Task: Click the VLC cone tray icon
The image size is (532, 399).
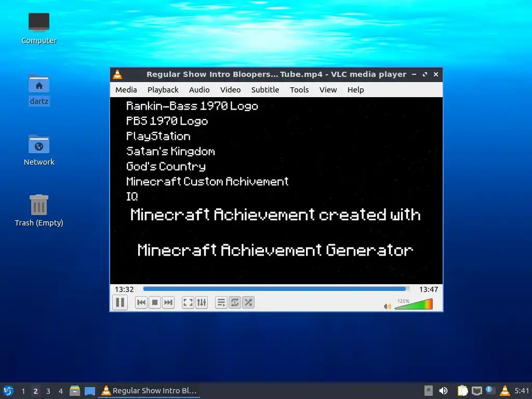Action: pyautogui.click(x=505, y=391)
